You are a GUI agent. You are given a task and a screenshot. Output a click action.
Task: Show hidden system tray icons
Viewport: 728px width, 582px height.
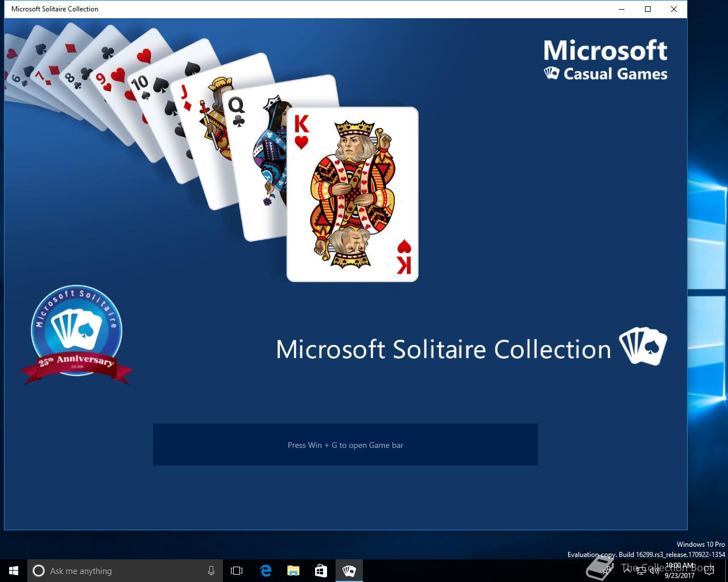(x=627, y=571)
